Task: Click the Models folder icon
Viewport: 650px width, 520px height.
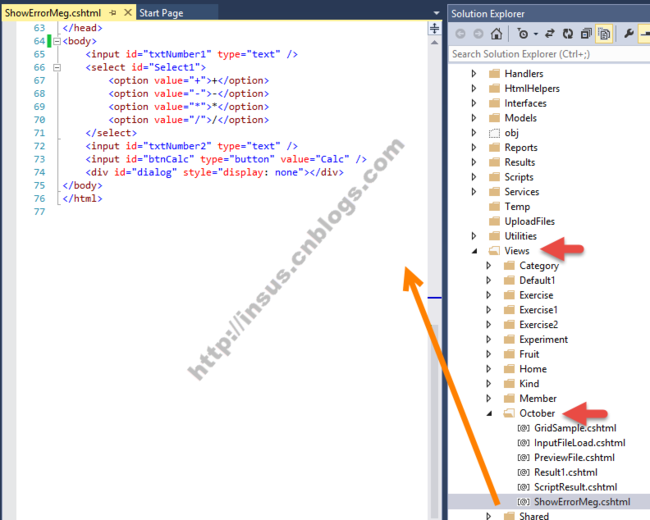Action: [494, 118]
